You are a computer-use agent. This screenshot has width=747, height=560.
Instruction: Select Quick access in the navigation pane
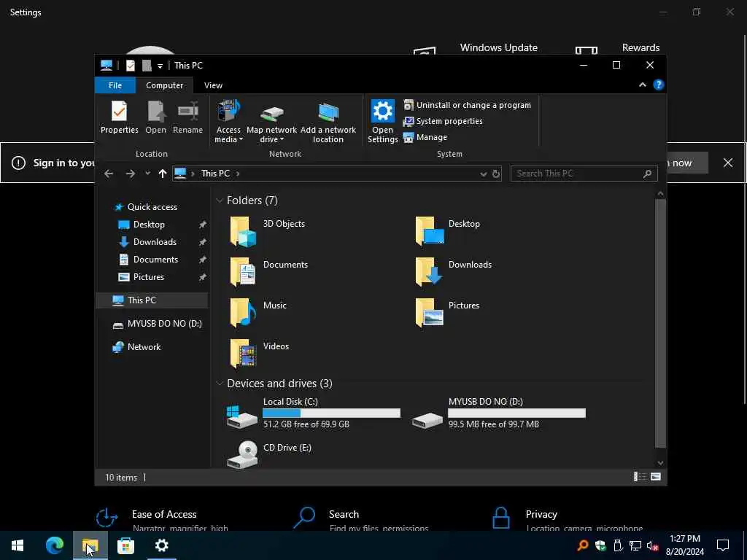(152, 206)
